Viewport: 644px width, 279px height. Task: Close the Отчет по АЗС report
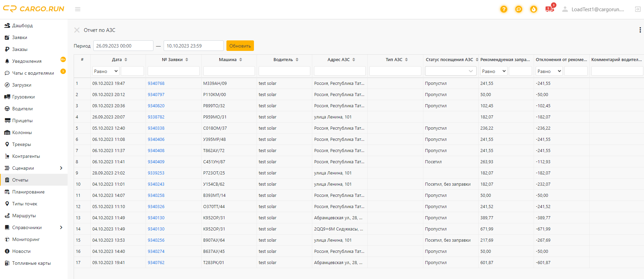(x=77, y=30)
